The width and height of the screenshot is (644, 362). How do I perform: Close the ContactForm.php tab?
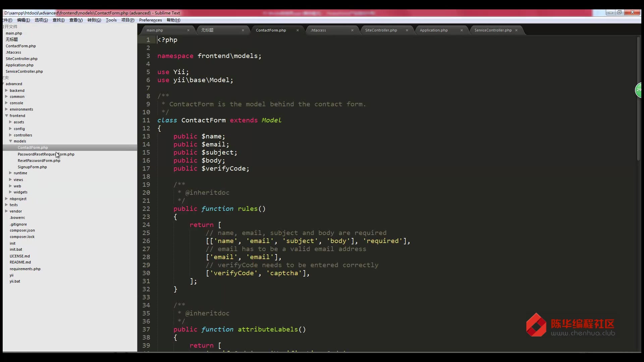tap(298, 30)
